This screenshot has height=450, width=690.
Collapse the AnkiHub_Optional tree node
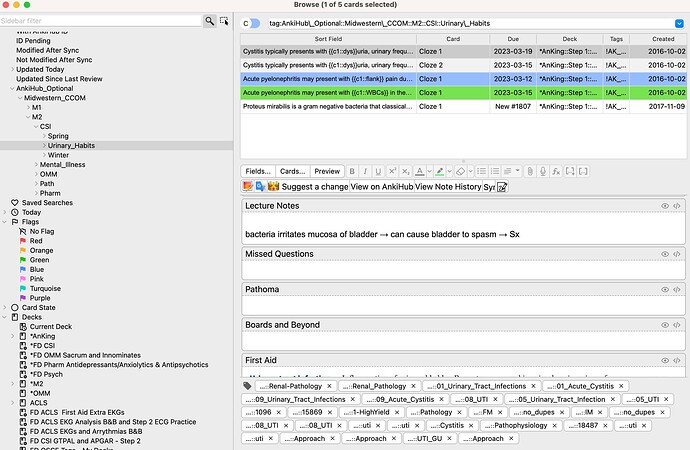click(12, 88)
